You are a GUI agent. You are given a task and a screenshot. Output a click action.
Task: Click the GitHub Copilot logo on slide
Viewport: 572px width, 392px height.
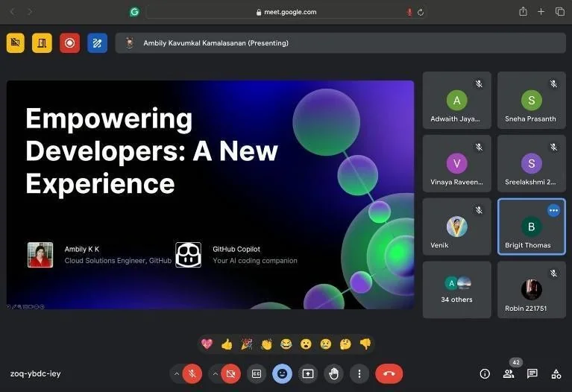pyautogui.click(x=188, y=255)
